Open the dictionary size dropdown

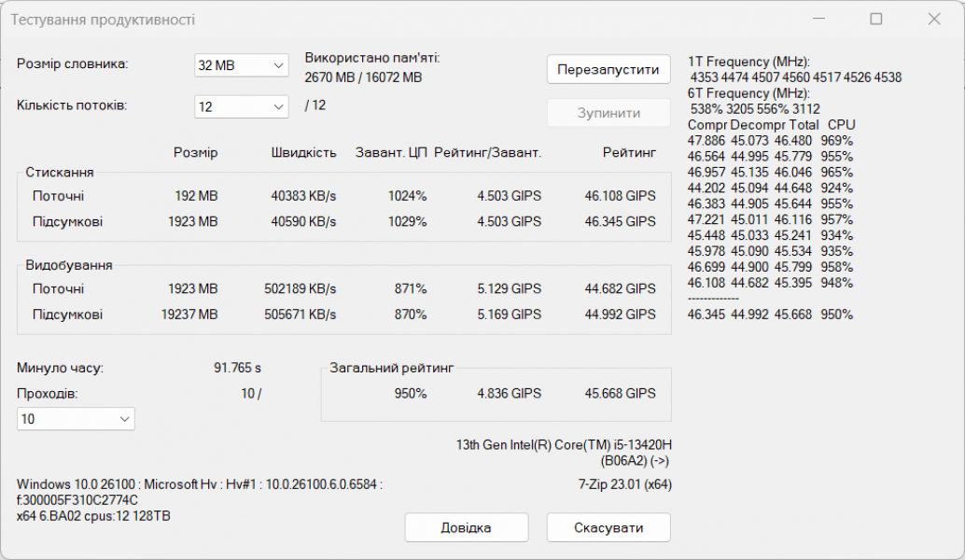[x=241, y=65]
